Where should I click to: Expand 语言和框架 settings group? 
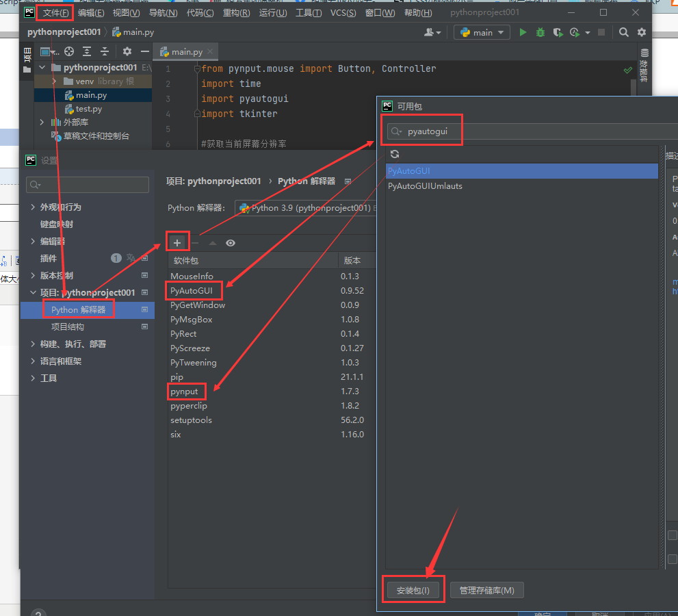click(x=33, y=361)
